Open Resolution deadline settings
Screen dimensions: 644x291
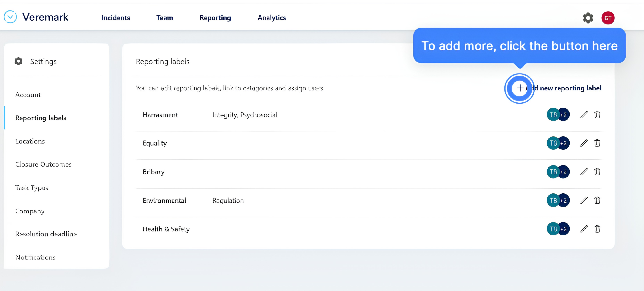coord(46,234)
